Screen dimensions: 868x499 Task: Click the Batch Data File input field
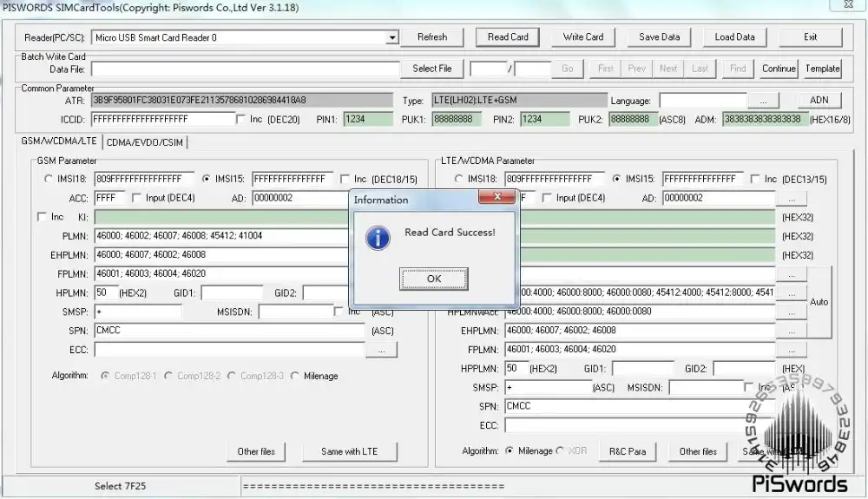coord(246,69)
